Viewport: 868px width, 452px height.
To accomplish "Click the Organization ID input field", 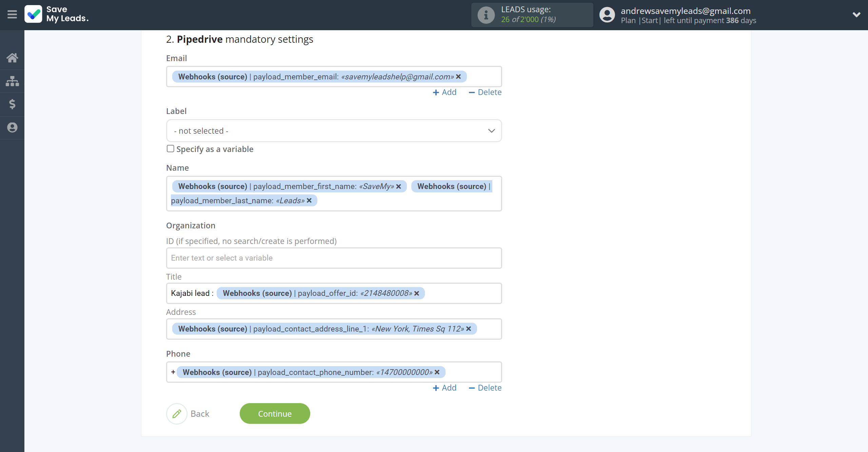I will [334, 258].
